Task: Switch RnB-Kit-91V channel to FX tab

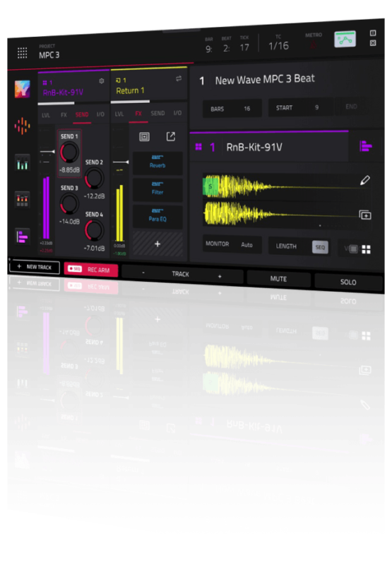Action: pyautogui.click(x=64, y=115)
